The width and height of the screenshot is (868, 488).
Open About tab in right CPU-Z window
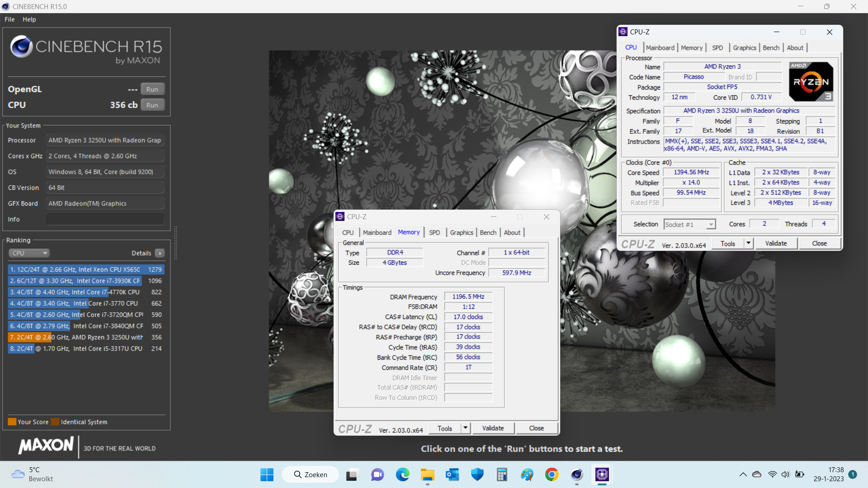pos(795,48)
